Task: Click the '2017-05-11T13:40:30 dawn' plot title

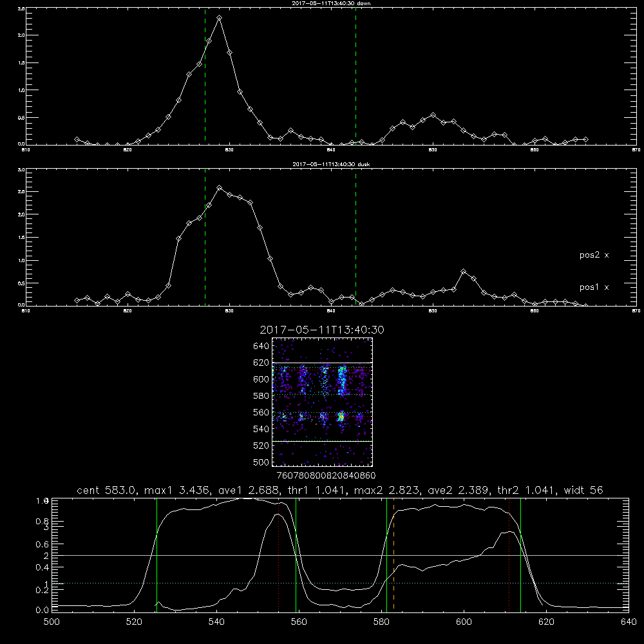Action: 331,3
